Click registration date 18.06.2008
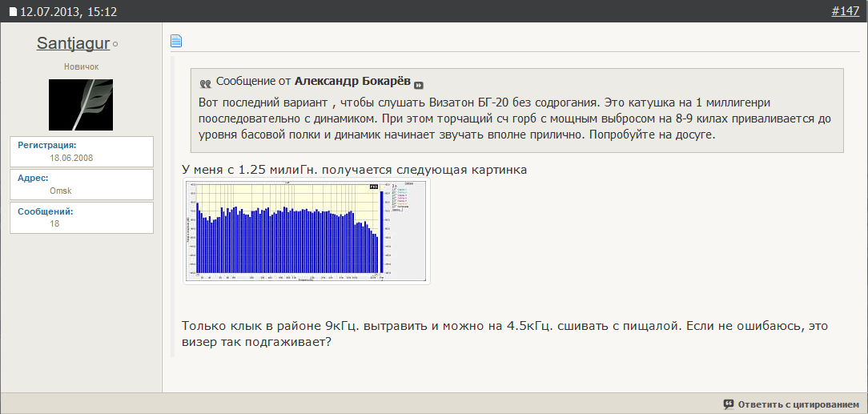Viewport: 868px width, 414px height. point(71,158)
